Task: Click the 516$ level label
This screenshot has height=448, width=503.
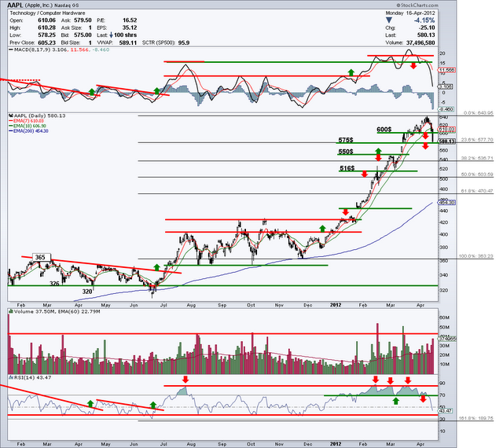Action: pos(347,168)
